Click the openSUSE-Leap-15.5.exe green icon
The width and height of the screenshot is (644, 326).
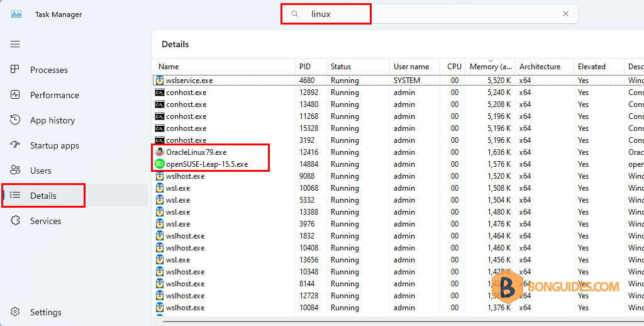160,164
